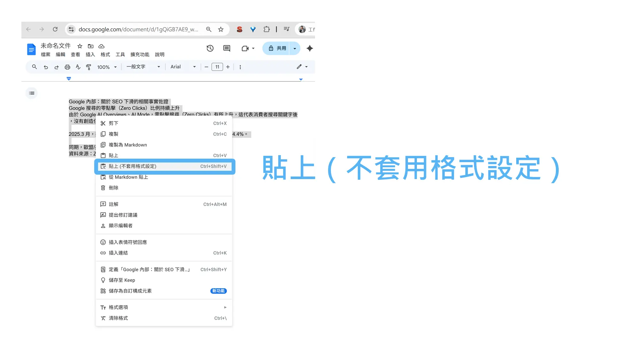Star the document next to title

[80, 46]
